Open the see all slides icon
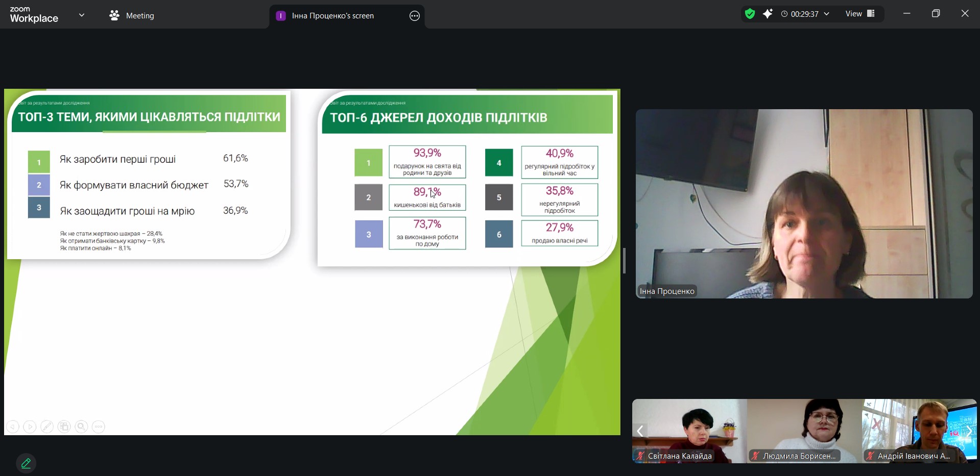Viewport: 980px width, 476px height. [64, 427]
